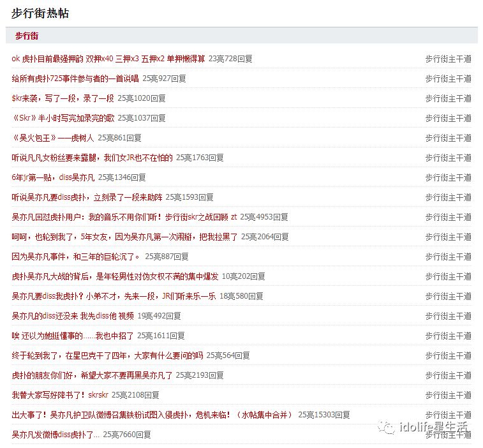Click reply count '25亮861回复'

click(119, 138)
